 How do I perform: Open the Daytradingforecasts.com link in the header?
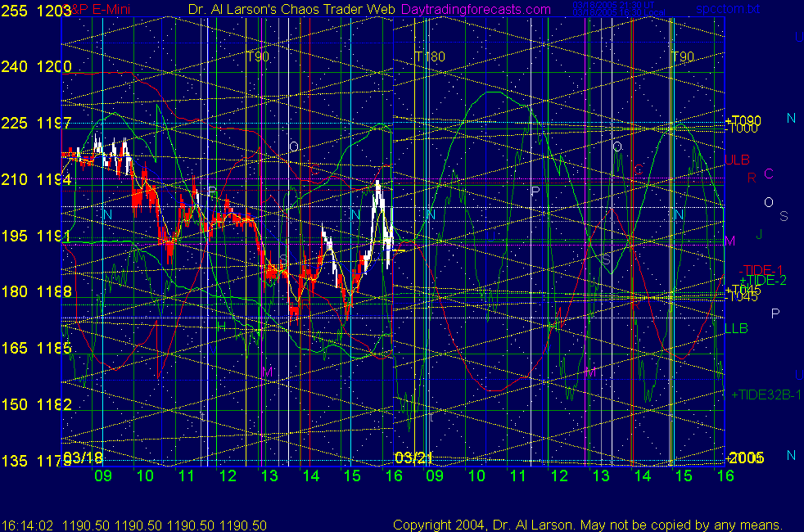476,9
